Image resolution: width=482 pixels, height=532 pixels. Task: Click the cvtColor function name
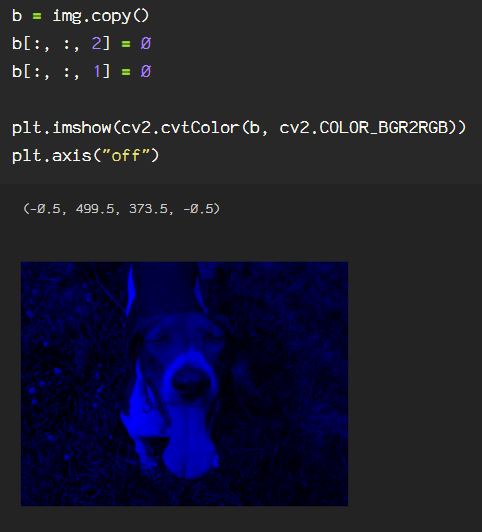click(200, 128)
